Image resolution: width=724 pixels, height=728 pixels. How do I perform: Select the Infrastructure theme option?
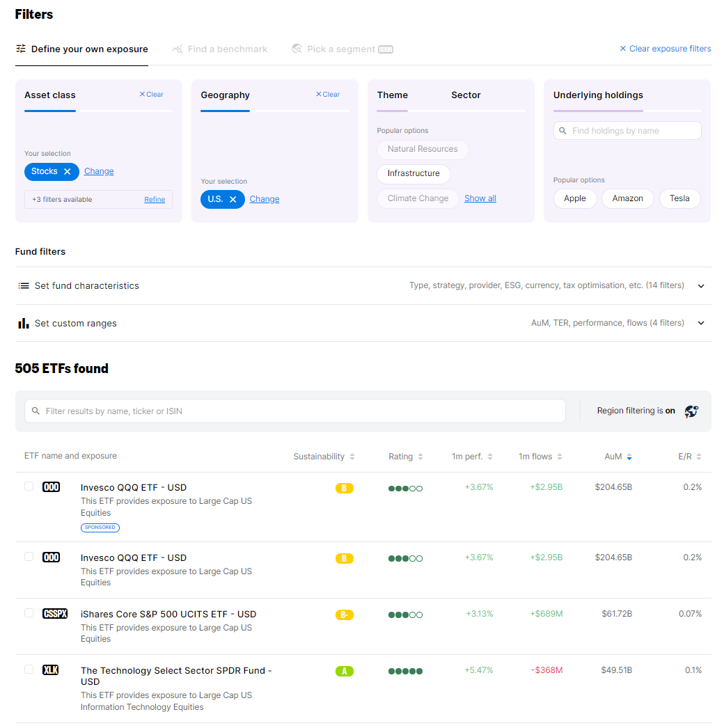click(414, 173)
